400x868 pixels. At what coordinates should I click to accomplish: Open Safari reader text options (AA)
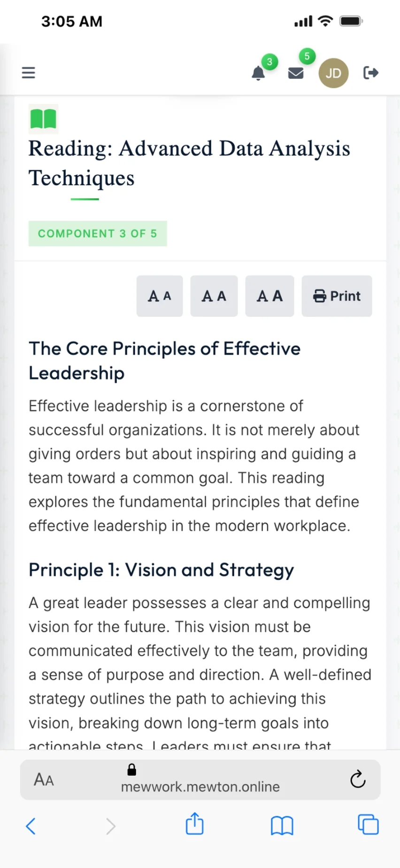click(x=44, y=780)
